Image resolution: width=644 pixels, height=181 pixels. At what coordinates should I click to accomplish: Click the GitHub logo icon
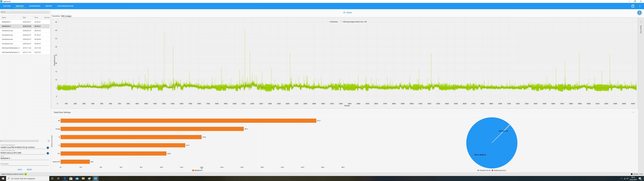(344, 13)
